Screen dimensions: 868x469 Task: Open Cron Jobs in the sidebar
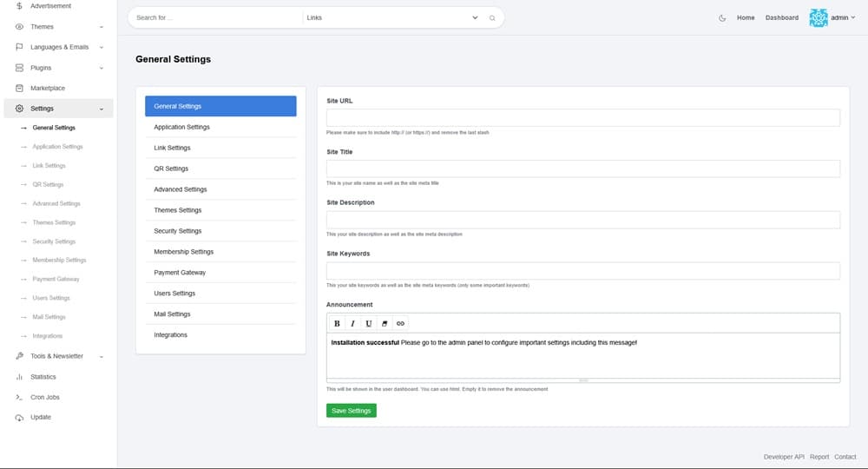pos(42,397)
